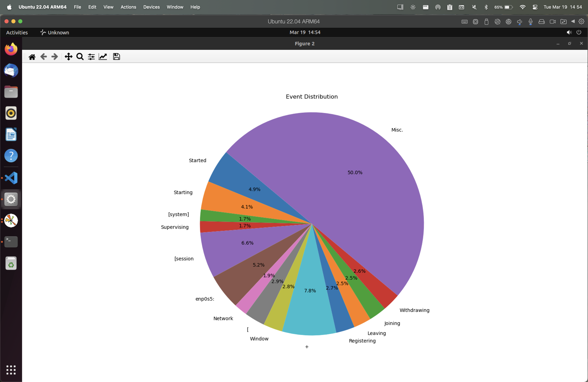Expand system menu via power icon
Viewport: 588px width, 382px height.
point(579,32)
